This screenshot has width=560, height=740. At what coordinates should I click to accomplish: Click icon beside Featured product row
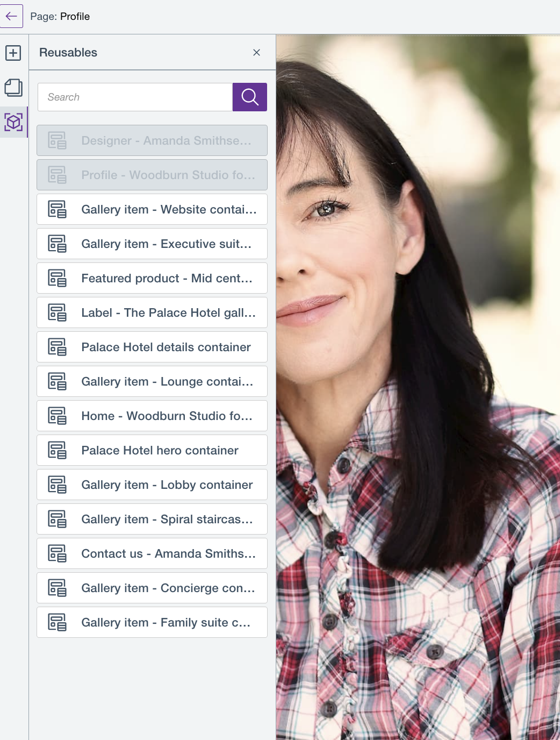pyautogui.click(x=58, y=278)
